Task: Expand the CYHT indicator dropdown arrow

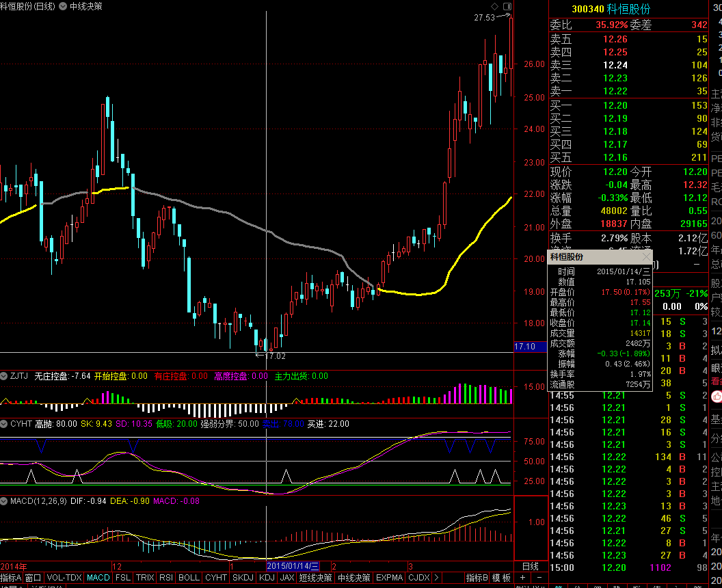Action: 4,424
